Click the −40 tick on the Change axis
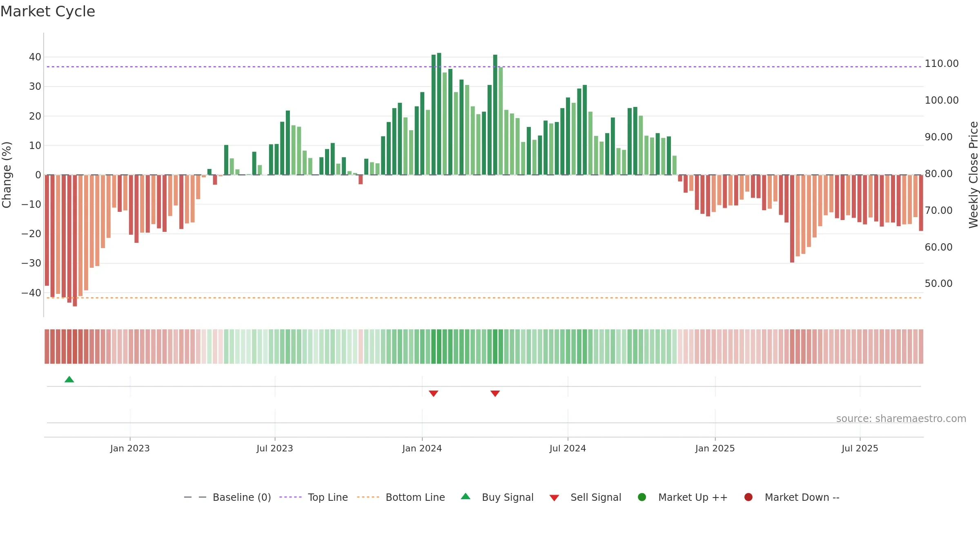This screenshot has height=551, width=980. 31,293
